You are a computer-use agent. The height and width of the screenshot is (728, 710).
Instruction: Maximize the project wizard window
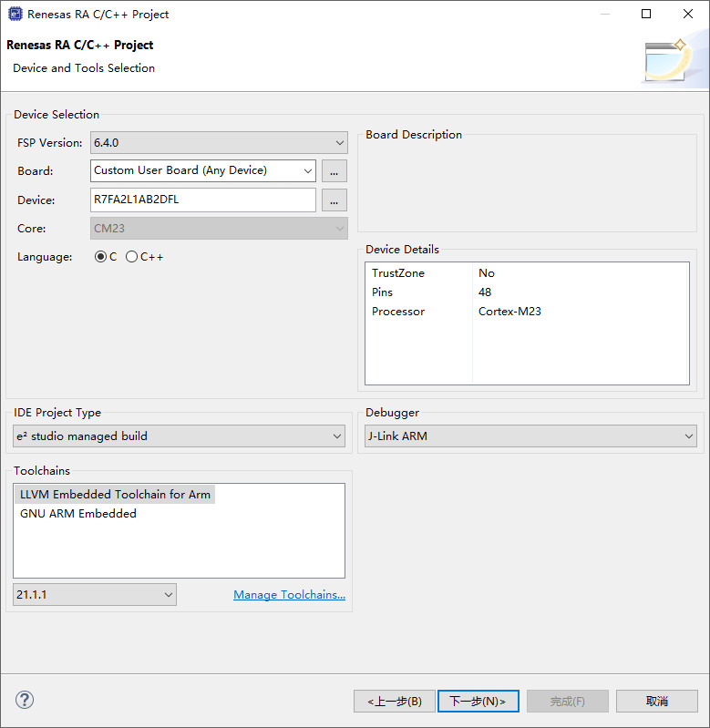tap(646, 14)
